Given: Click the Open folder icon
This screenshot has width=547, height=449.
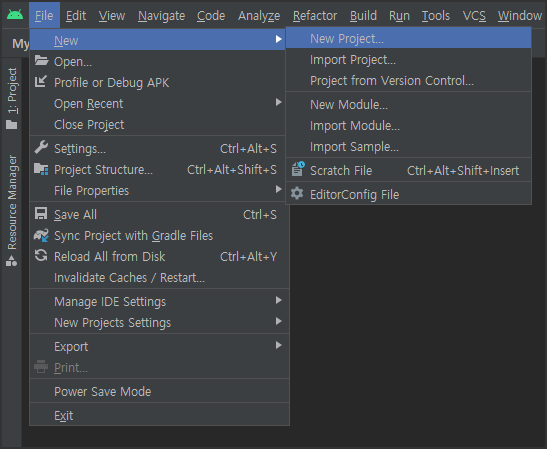Looking at the screenshot, I should click(41, 61).
